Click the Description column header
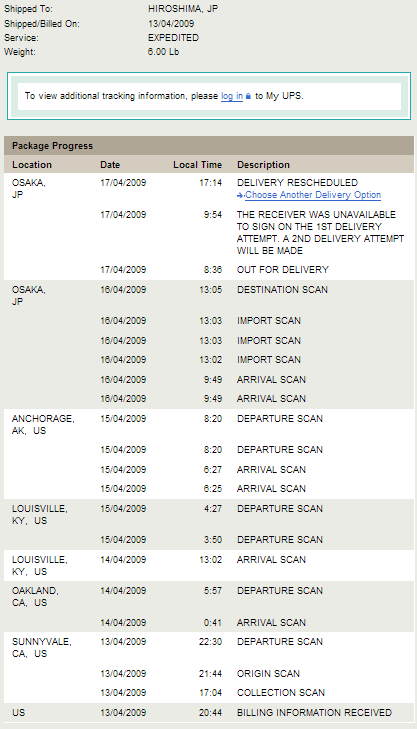417x729 pixels. [263, 165]
